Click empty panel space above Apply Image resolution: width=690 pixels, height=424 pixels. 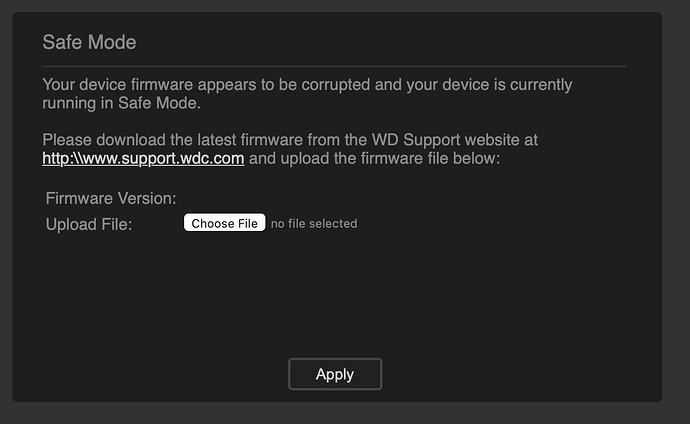coord(334,300)
